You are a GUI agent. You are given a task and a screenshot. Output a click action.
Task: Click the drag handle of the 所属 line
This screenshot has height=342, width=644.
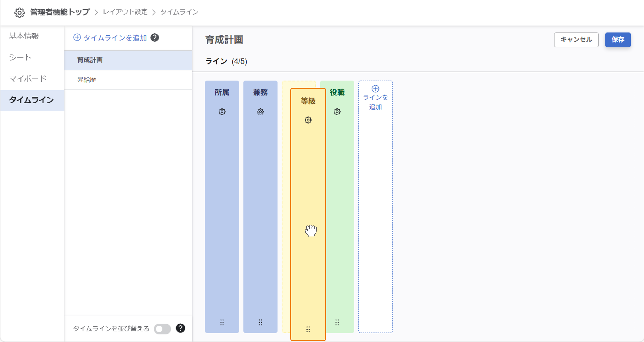tap(222, 323)
